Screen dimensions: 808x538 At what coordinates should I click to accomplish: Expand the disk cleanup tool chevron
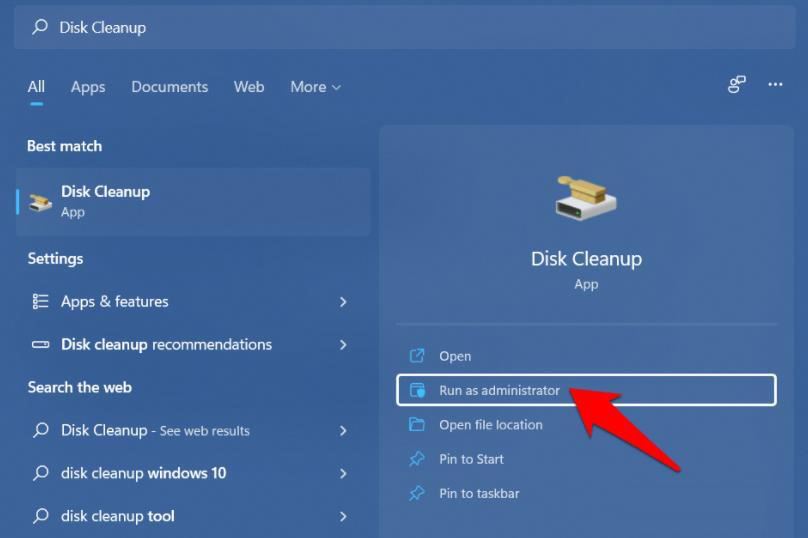[343, 516]
